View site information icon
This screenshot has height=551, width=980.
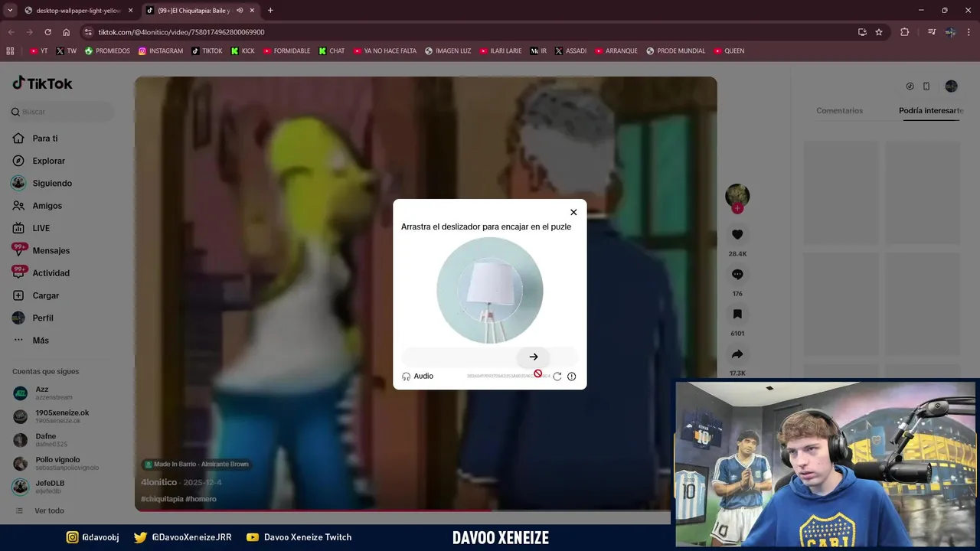(x=88, y=32)
